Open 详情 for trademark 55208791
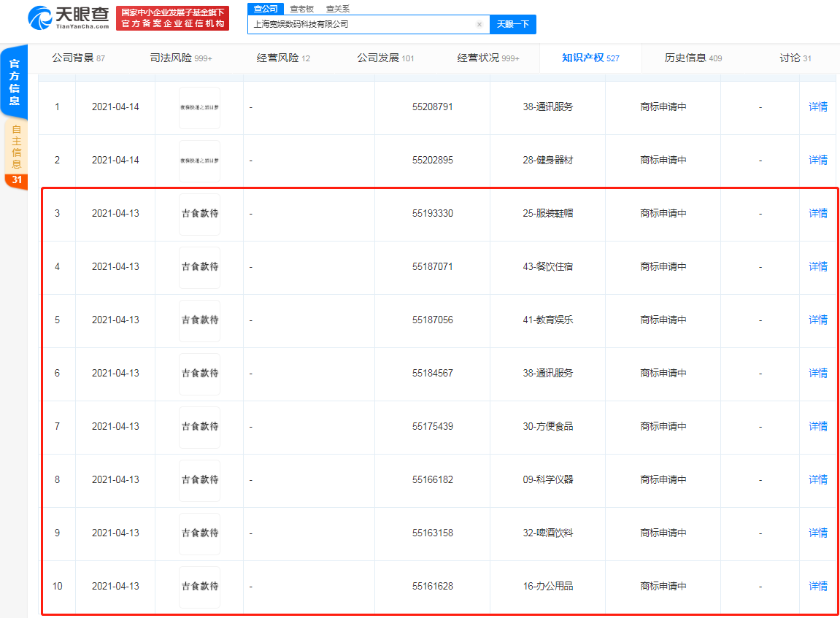 818,107
